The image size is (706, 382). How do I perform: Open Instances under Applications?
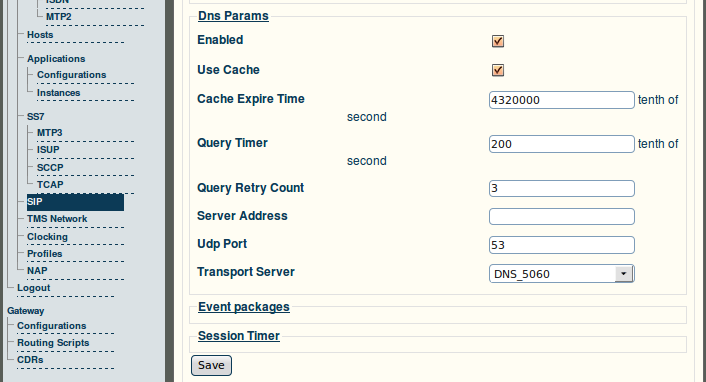tap(59, 93)
